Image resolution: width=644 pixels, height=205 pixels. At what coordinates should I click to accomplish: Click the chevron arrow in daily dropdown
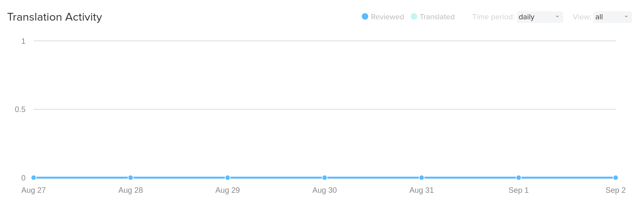pos(557,17)
